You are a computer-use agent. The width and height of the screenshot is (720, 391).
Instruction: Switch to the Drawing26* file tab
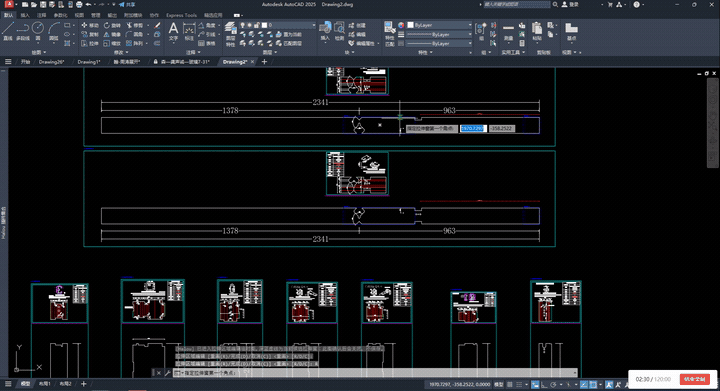[51, 62]
